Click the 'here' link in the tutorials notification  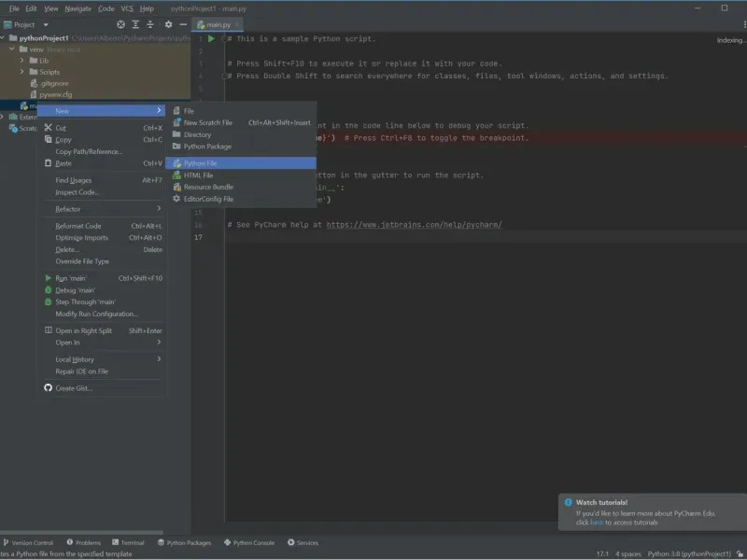point(596,523)
